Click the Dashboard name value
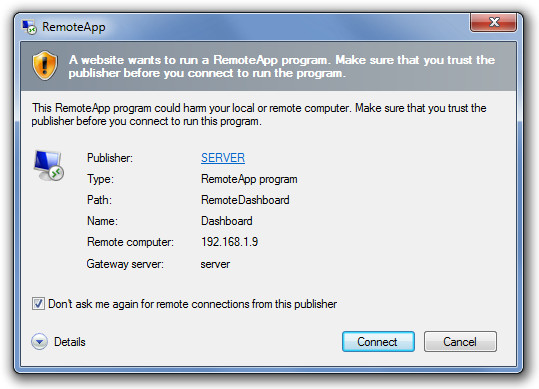 click(227, 221)
